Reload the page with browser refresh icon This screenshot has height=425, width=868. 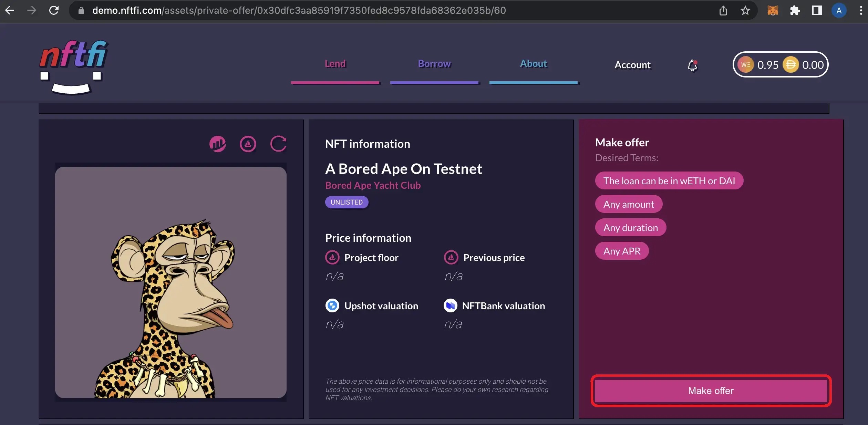click(54, 10)
